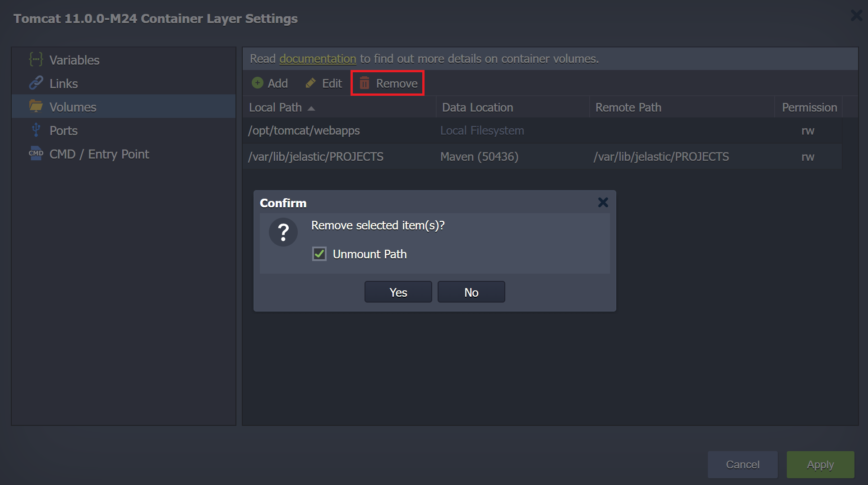
Task: Sort by Local Path ascending arrow
Action: [311, 108]
